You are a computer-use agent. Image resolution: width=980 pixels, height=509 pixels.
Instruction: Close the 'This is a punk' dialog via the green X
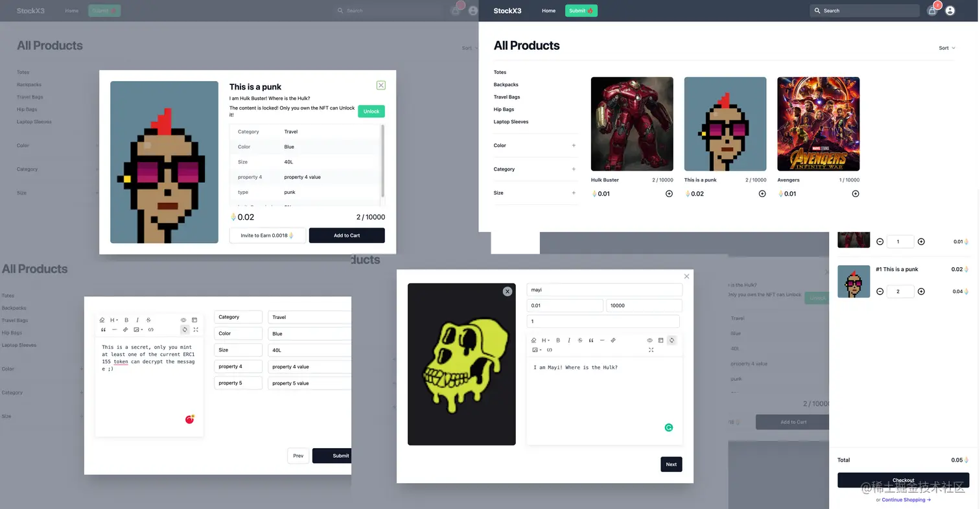381,86
